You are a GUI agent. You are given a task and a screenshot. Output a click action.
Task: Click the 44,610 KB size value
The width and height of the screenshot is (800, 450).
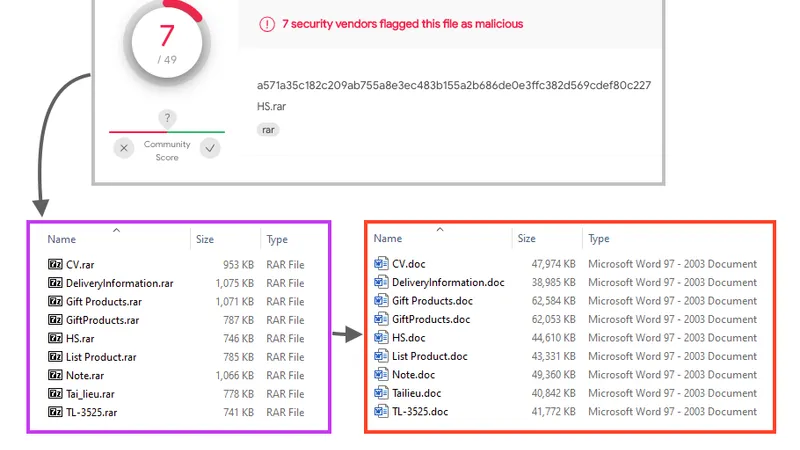coord(554,337)
